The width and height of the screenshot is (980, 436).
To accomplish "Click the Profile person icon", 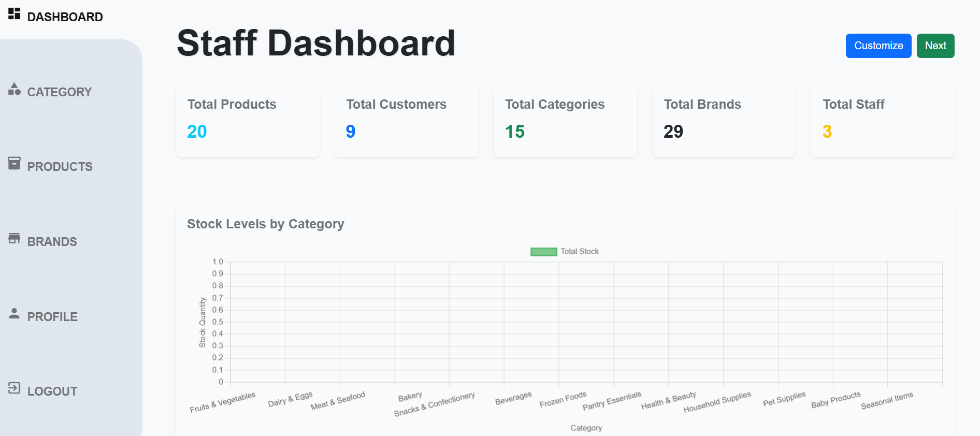I will [14, 314].
